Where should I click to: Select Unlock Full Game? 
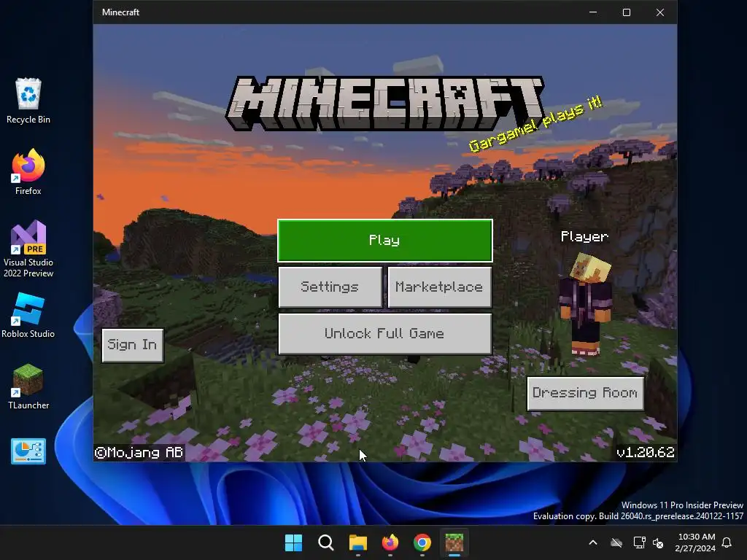click(x=385, y=333)
